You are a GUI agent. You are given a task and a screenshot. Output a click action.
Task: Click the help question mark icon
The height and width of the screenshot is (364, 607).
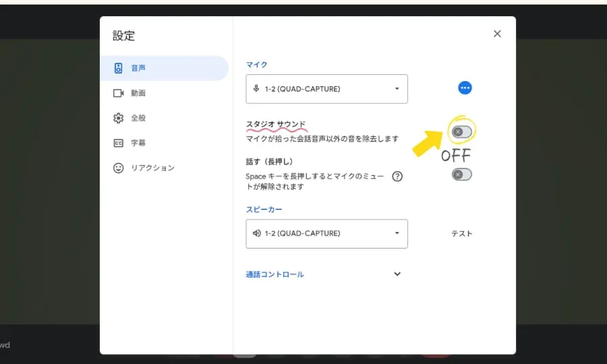(x=397, y=177)
